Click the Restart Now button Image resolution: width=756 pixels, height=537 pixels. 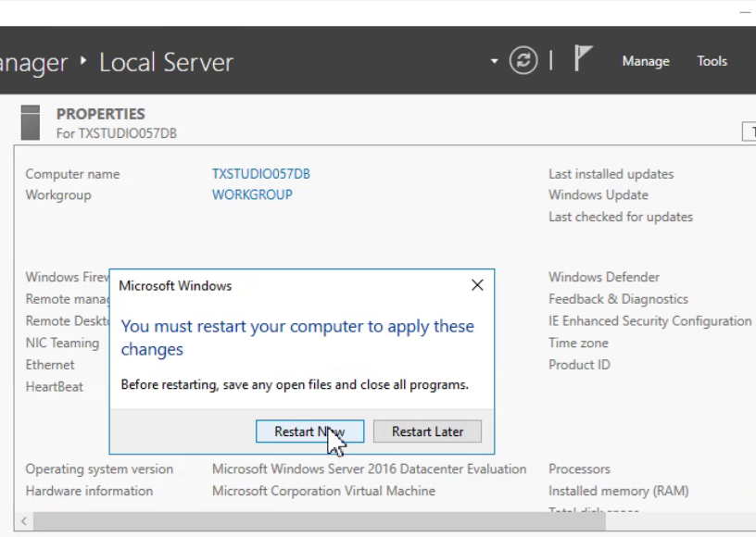click(x=309, y=431)
